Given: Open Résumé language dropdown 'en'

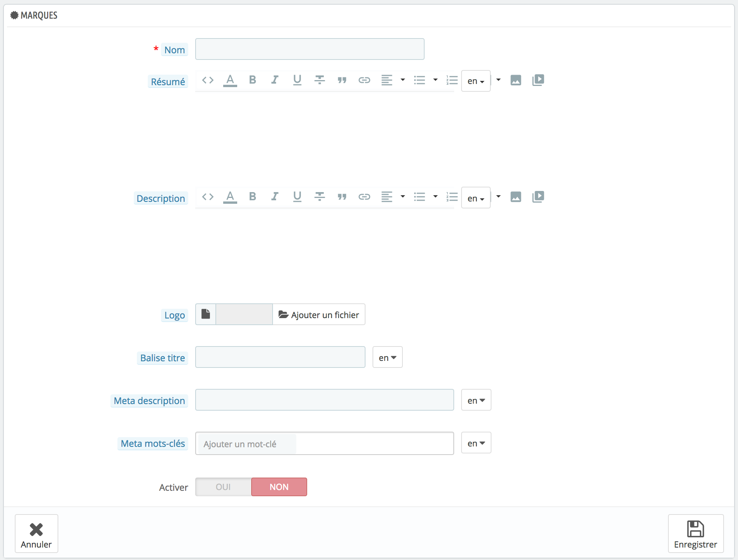Looking at the screenshot, I should point(476,81).
